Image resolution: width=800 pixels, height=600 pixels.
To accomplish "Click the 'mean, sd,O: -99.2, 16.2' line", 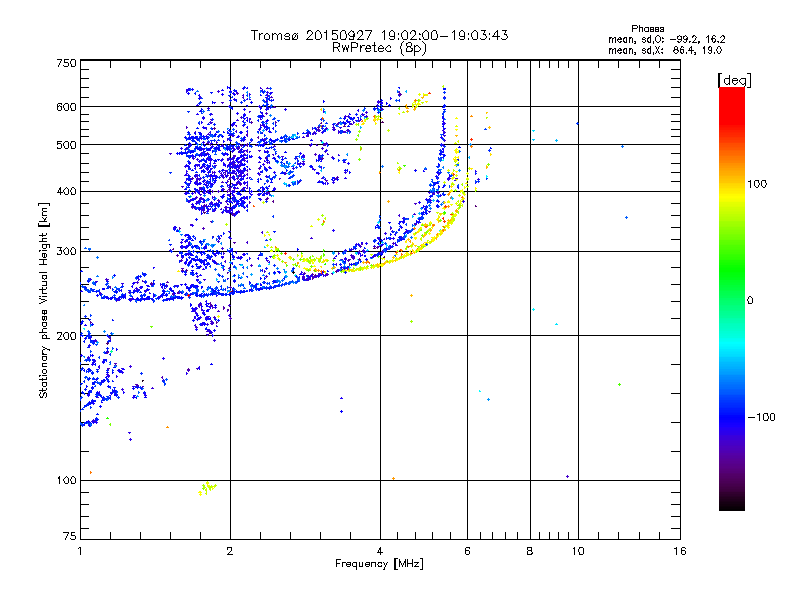I will point(666,39).
